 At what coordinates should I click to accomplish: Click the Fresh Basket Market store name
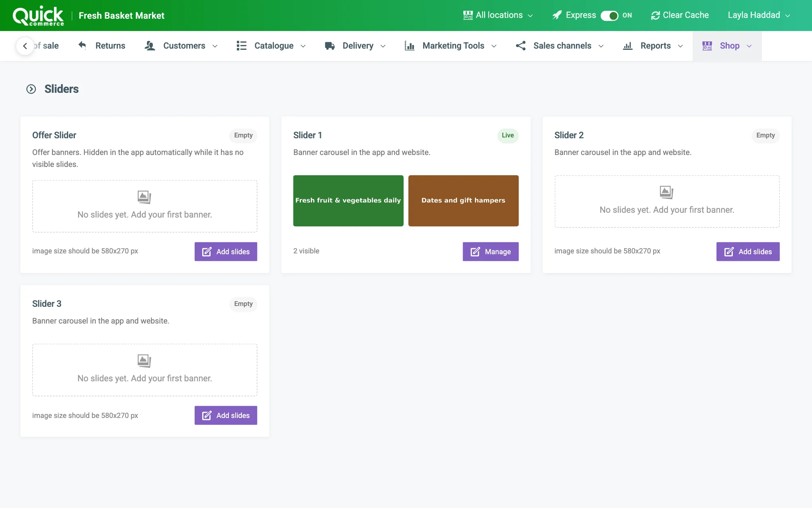point(121,16)
